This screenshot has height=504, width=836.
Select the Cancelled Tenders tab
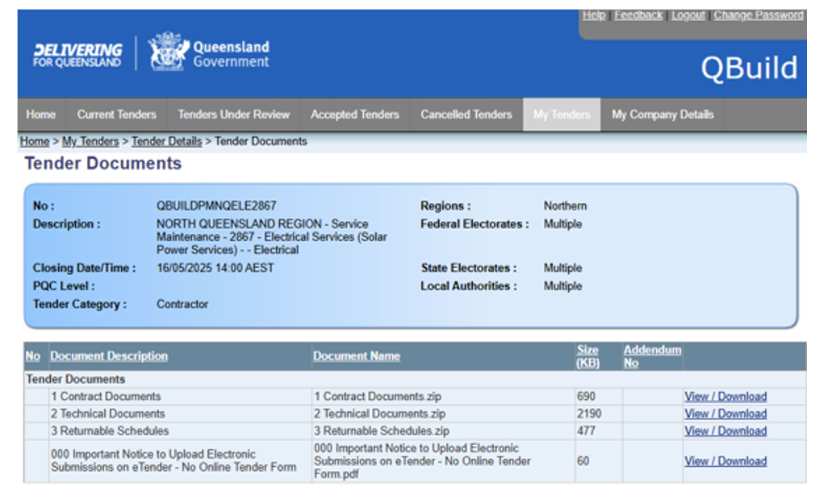466,115
